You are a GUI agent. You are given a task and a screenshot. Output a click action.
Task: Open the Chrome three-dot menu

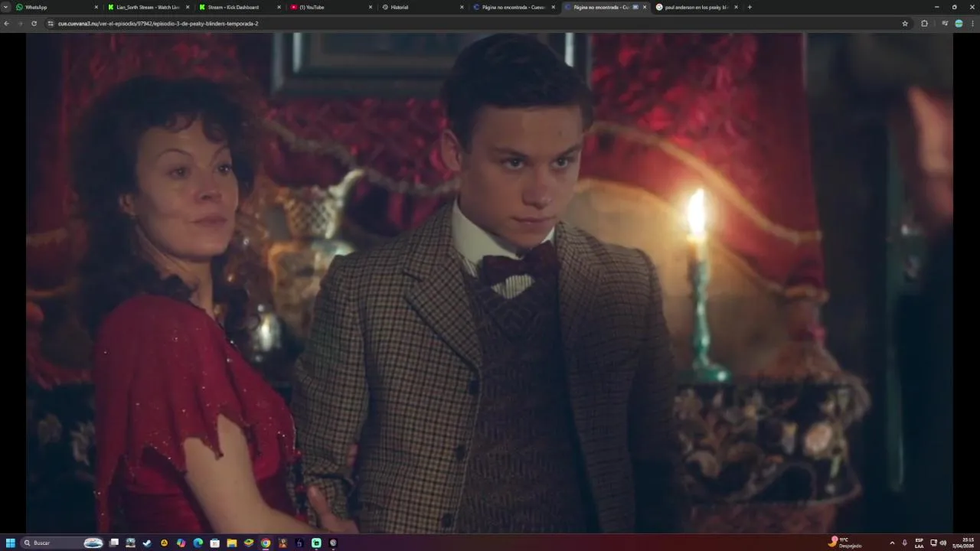(972, 24)
